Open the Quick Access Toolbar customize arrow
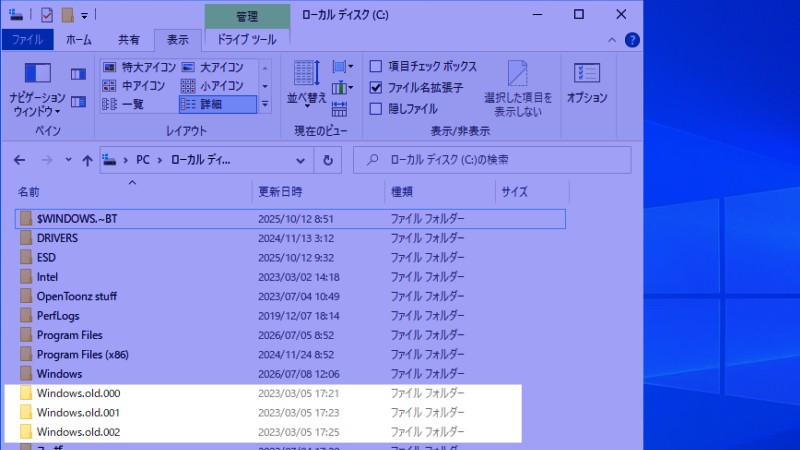 [85, 16]
